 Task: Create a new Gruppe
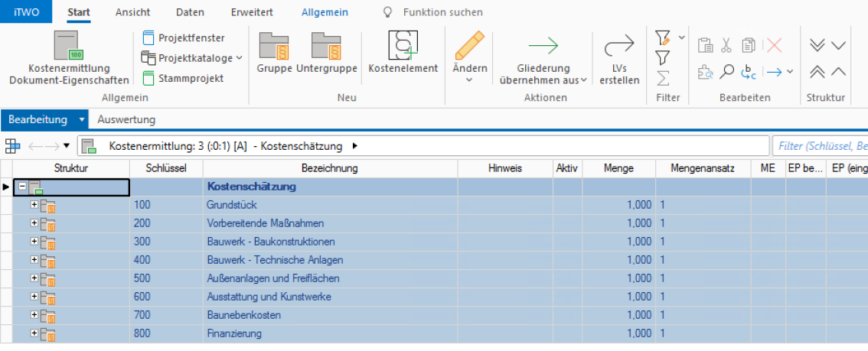pyautogui.click(x=273, y=54)
